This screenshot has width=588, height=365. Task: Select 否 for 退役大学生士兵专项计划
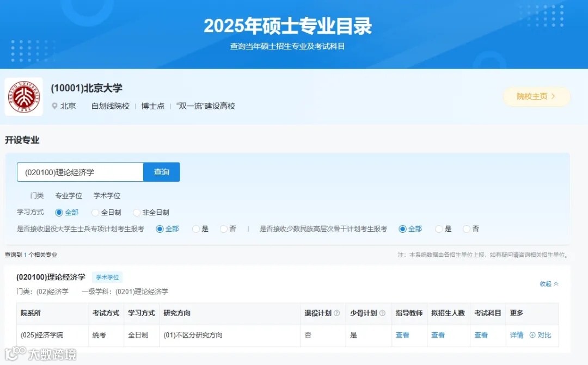[x=228, y=229]
